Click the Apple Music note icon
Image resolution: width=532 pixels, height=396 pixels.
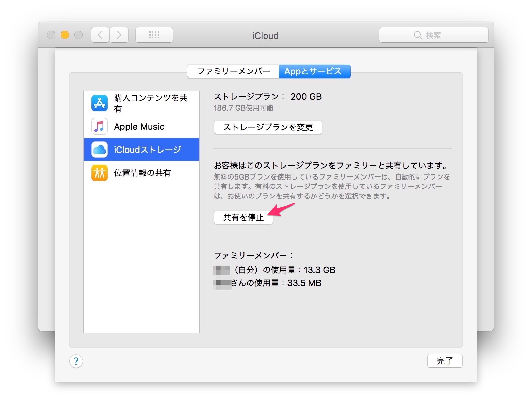tap(100, 127)
